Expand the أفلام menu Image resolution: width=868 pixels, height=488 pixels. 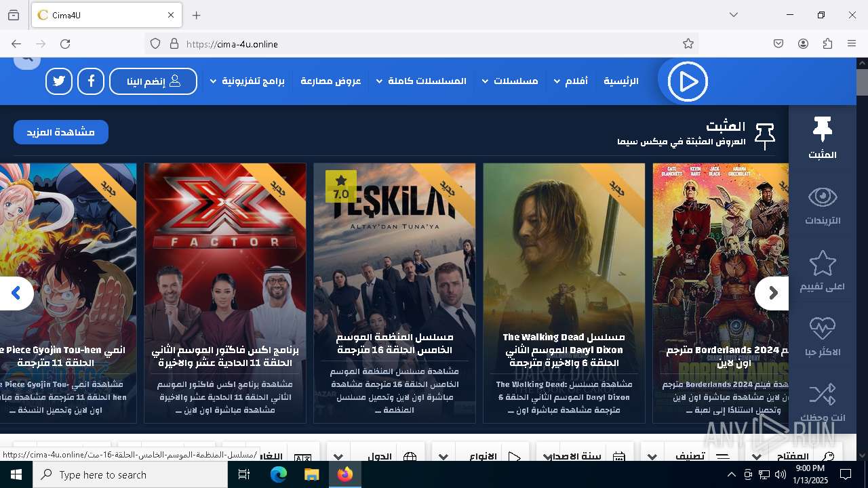(571, 81)
